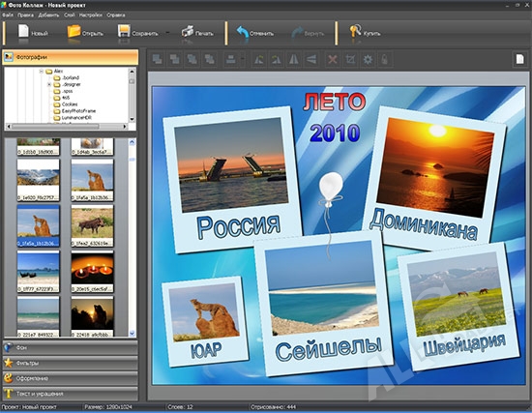
Task: Select the EasyPhotoFrame folder
Action: pos(78,111)
